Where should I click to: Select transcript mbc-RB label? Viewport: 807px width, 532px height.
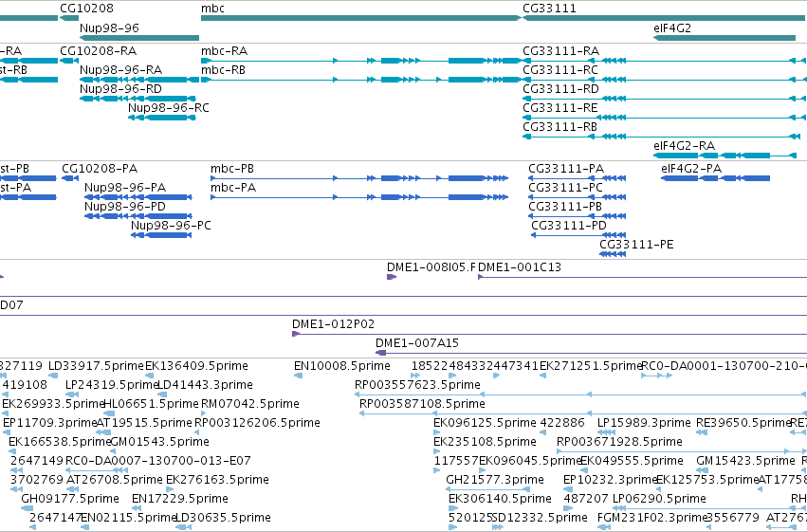point(223,70)
